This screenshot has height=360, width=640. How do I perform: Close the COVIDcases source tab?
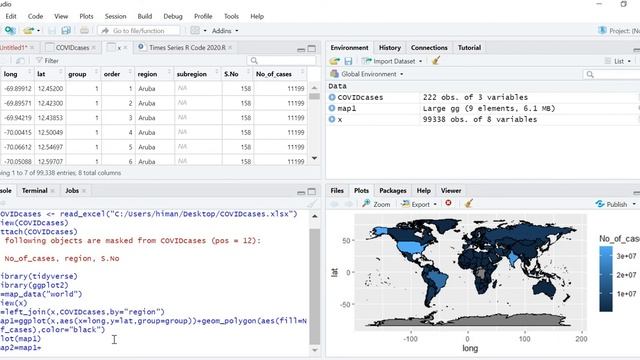click(x=94, y=48)
